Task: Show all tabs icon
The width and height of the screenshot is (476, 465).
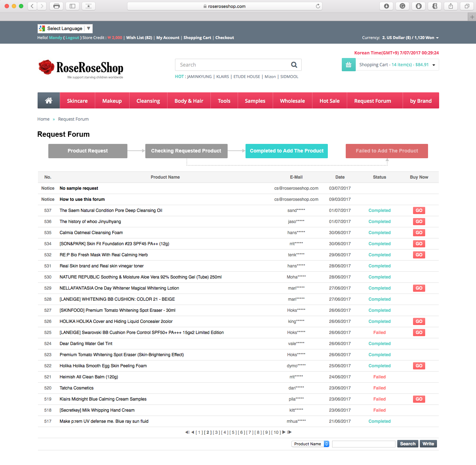Action: click(x=467, y=6)
